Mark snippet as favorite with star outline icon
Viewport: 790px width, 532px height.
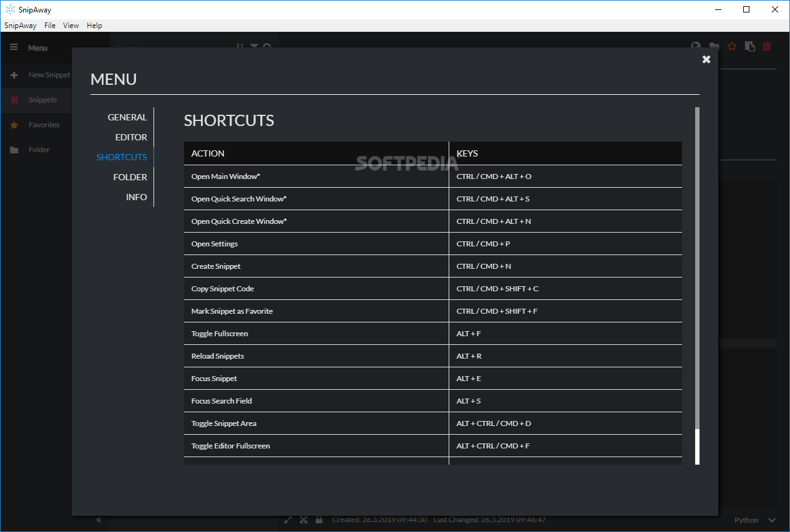tap(733, 46)
